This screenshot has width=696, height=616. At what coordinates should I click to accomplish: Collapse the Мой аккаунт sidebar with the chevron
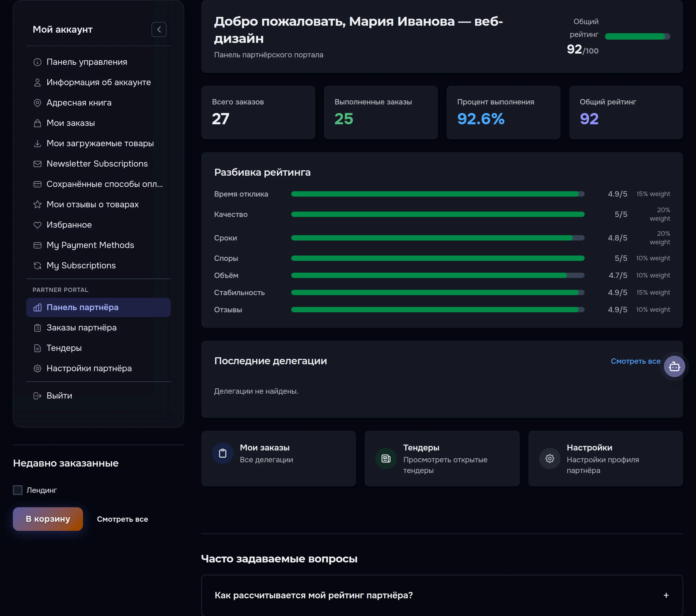coord(159,30)
